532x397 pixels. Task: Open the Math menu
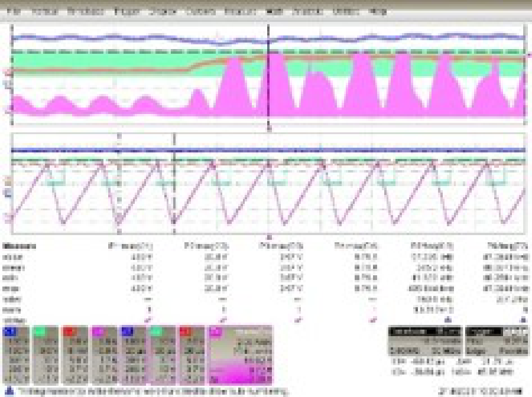pos(274,11)
